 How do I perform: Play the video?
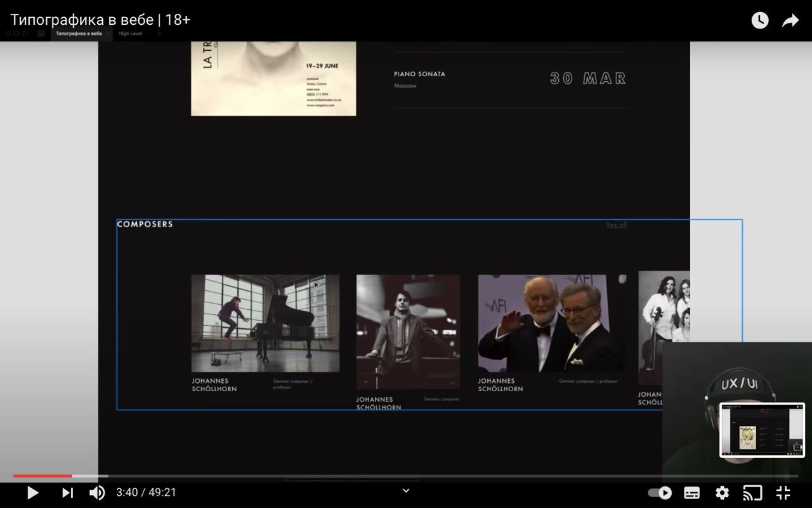(x=32, y=492)
